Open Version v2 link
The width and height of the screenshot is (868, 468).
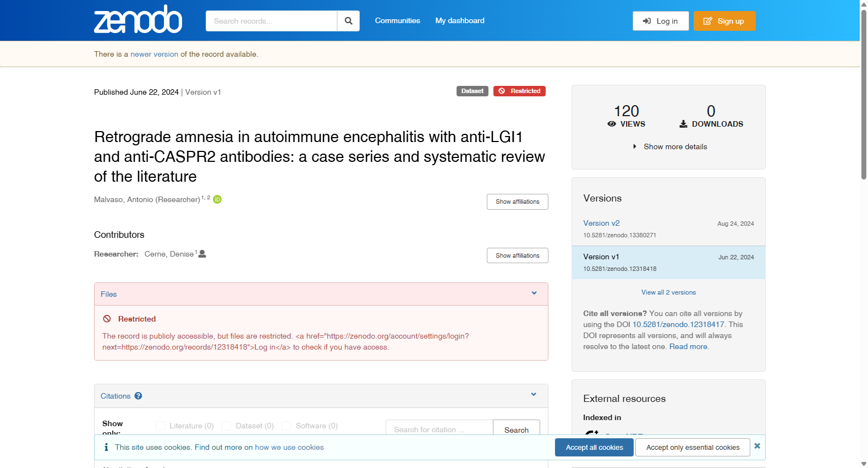[601, 223]
